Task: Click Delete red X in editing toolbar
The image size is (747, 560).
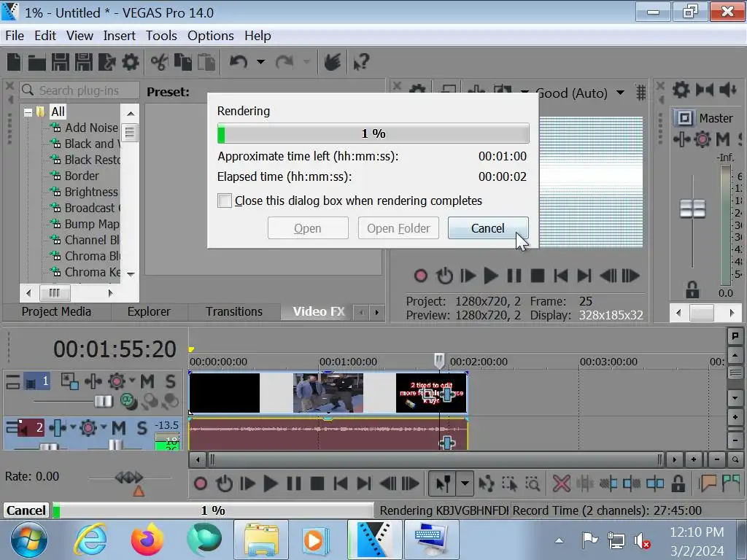Action: tap(561, 484)
